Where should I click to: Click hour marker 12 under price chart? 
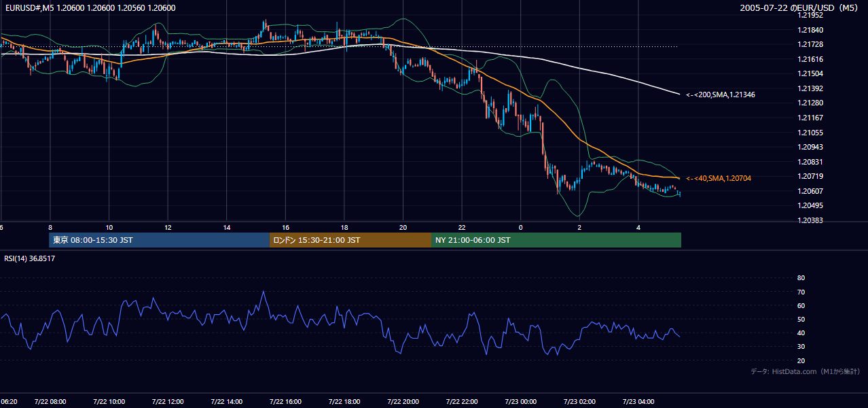pos(168,227)
